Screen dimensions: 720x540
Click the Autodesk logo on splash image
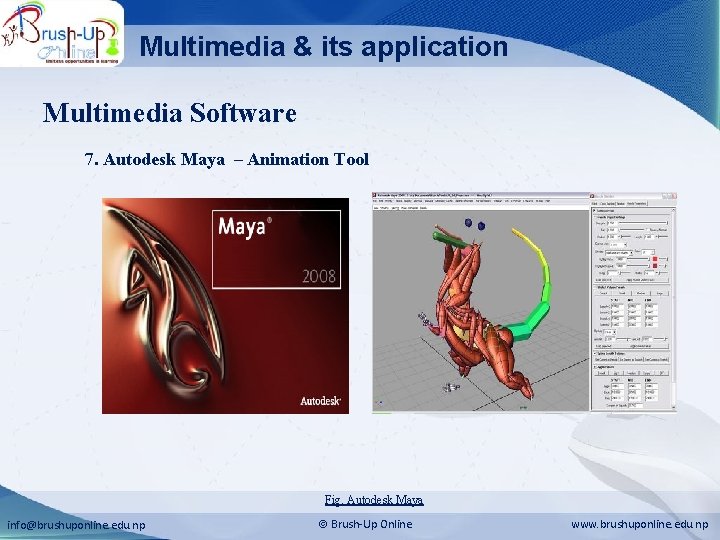pos(320,401)
